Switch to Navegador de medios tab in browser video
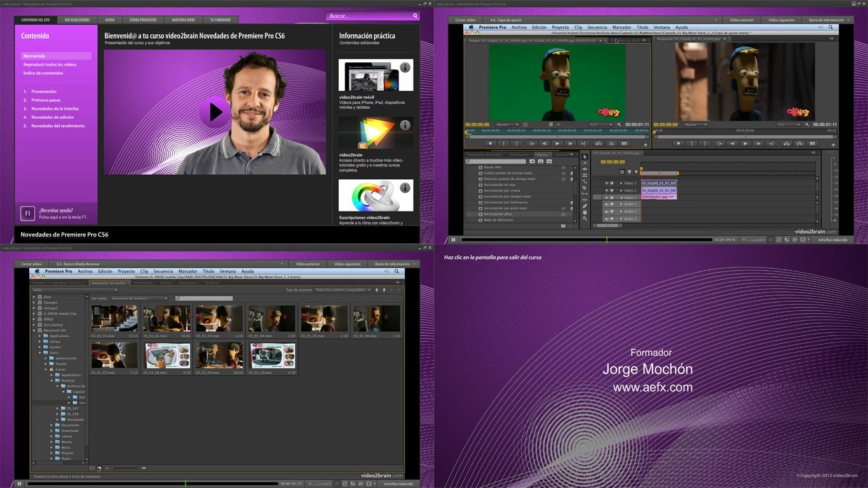 [109, 283]
